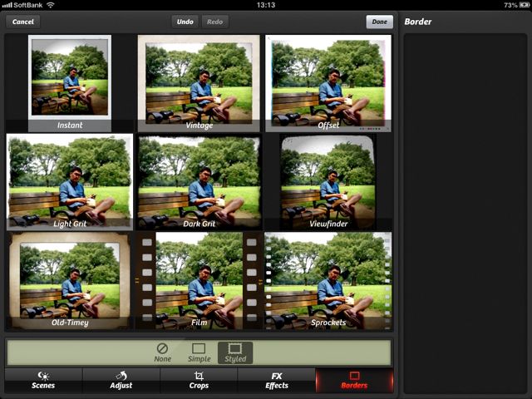Viewport: 532px width, 399px height.
Task: Choose the Sprockets border thumbnail
Action: [328, 281]
